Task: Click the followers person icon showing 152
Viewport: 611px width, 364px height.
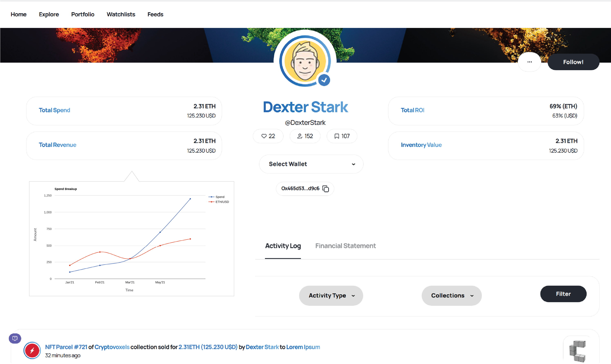Action: 300,136
